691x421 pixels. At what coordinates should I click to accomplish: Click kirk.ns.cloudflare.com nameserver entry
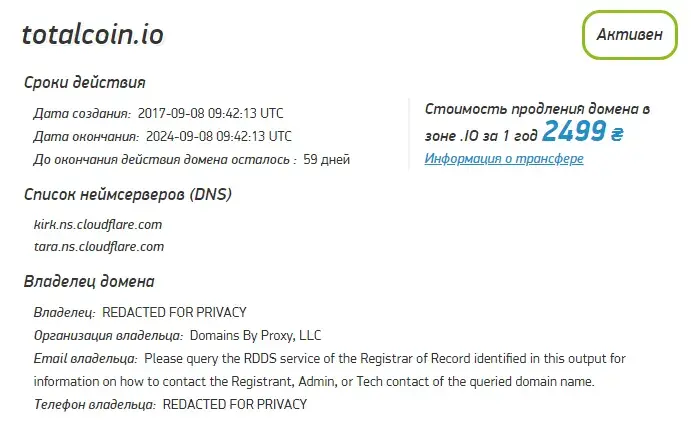[x=98, y=225]
